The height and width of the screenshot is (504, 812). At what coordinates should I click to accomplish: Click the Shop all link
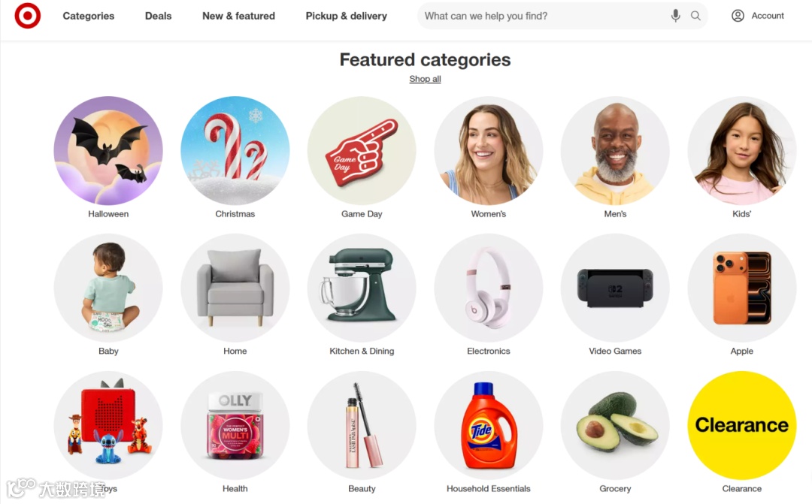pyautogui.click(x=425, y=79)
